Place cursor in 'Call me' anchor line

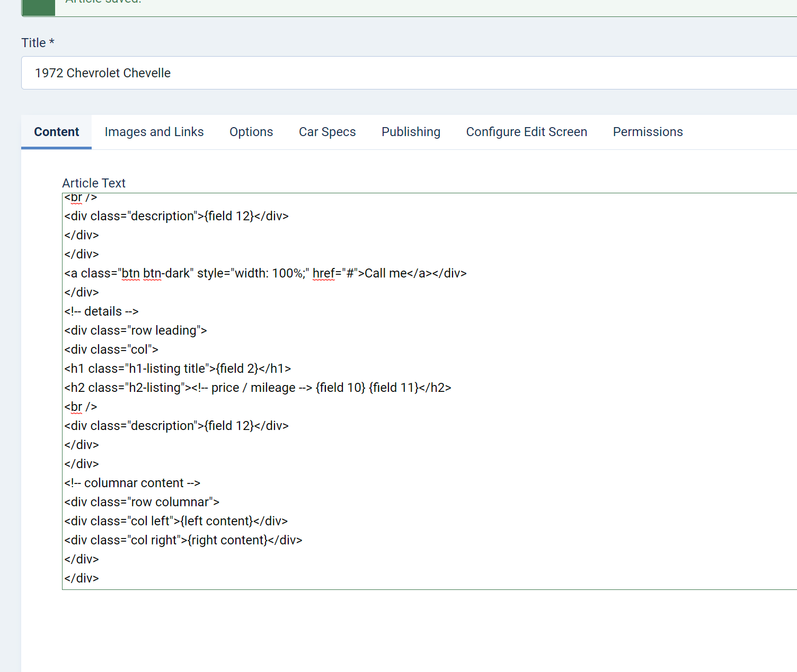pyautogui.click(x=265, y=273)
